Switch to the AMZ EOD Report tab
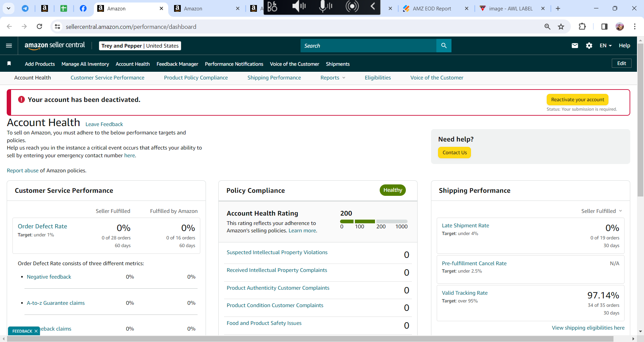 coord(432,8)
